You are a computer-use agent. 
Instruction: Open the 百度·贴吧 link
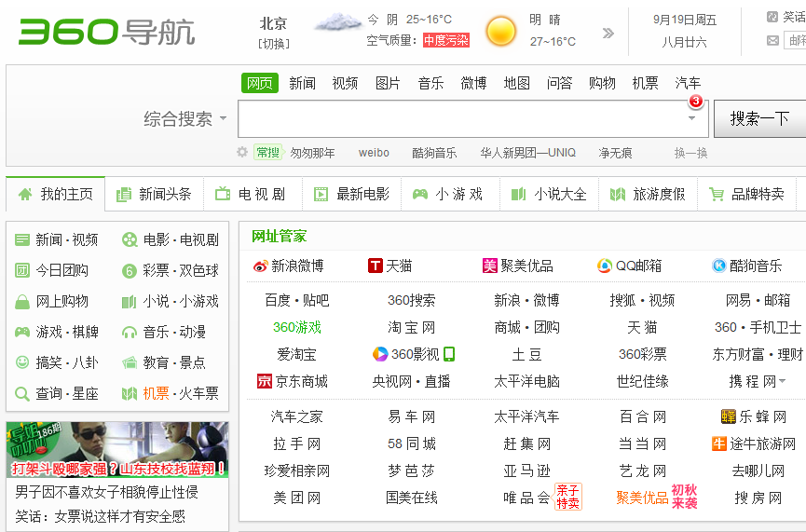297,300
